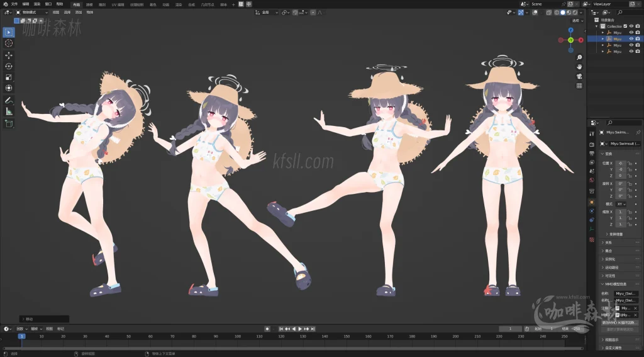Lock the Location X value
Screen dimensions: 644x357
click(630, 163)
